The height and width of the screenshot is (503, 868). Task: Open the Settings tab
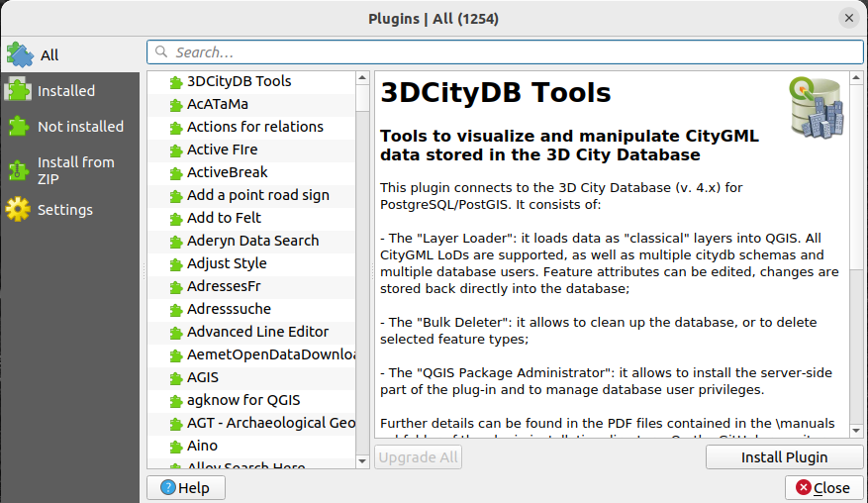pyautogui.click(x=64, y=210)
